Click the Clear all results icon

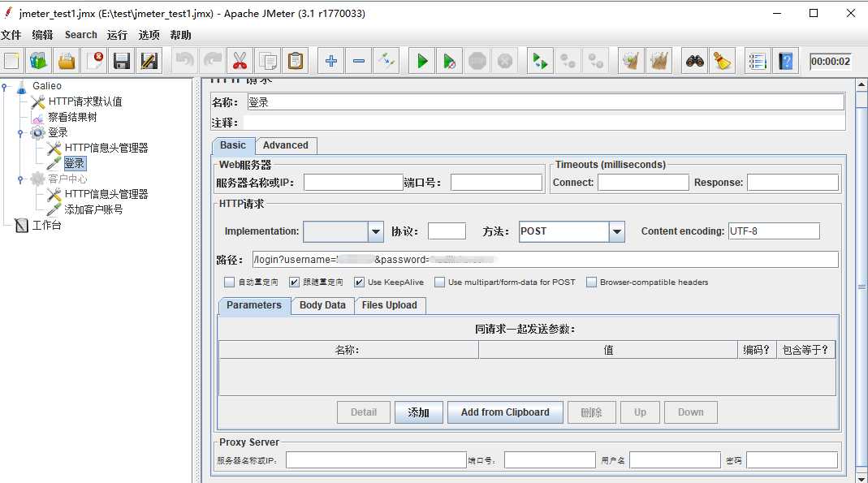click(x=659, y=61)
